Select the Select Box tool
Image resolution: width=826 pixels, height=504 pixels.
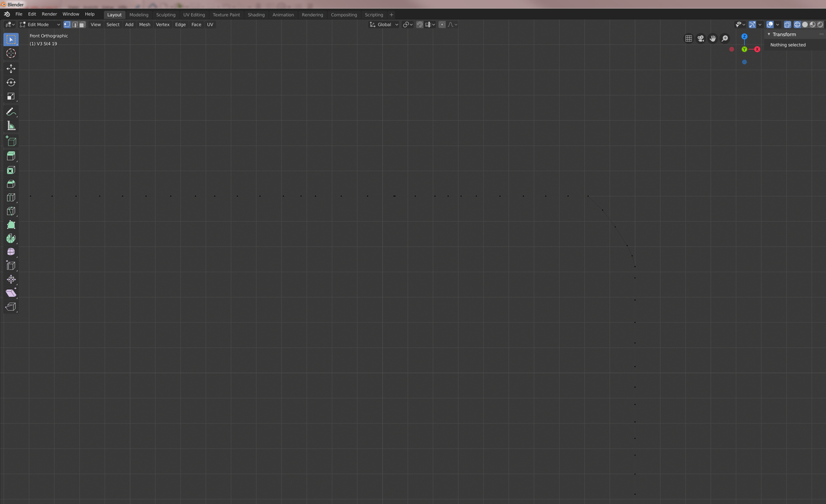coord(11,39)
